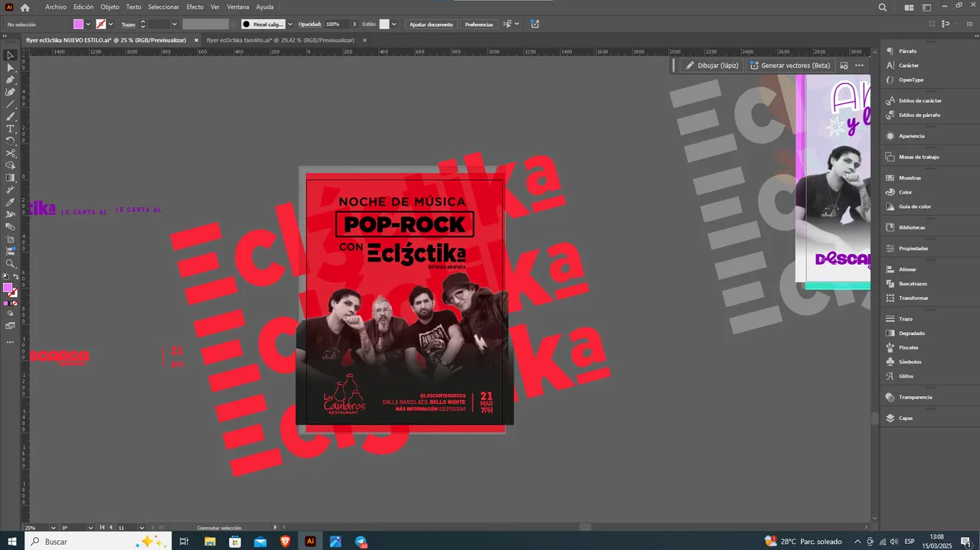Open the artboard number 11 dropdown
980x550 pixels.
pyautogui.click(x=142, y=528)
